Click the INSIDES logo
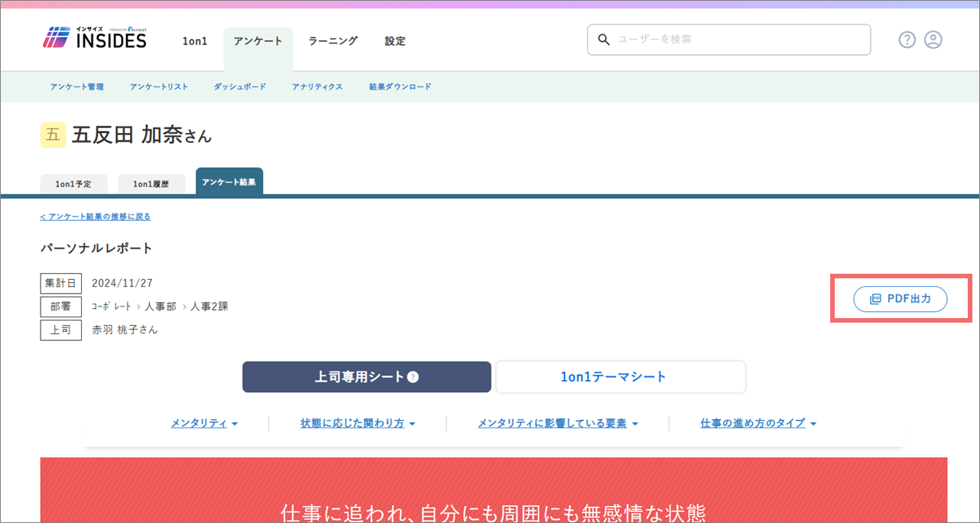 pos(95,37)
